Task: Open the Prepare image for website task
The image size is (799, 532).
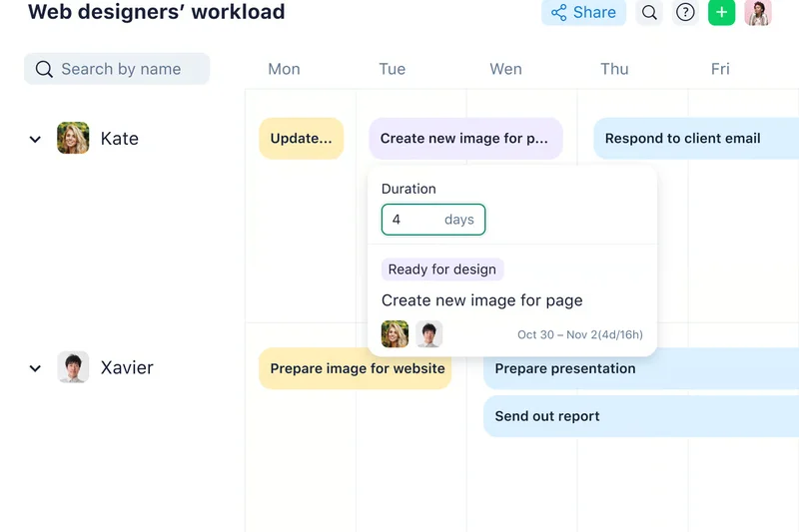Action: point(357,368)
